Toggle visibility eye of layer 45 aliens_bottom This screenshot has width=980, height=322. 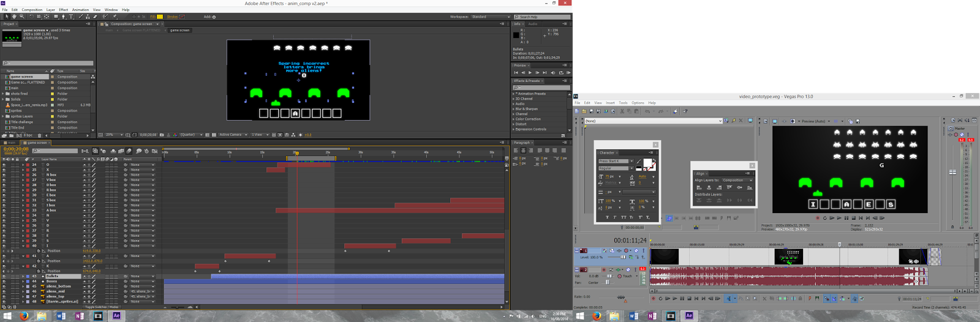pos(4,286)
